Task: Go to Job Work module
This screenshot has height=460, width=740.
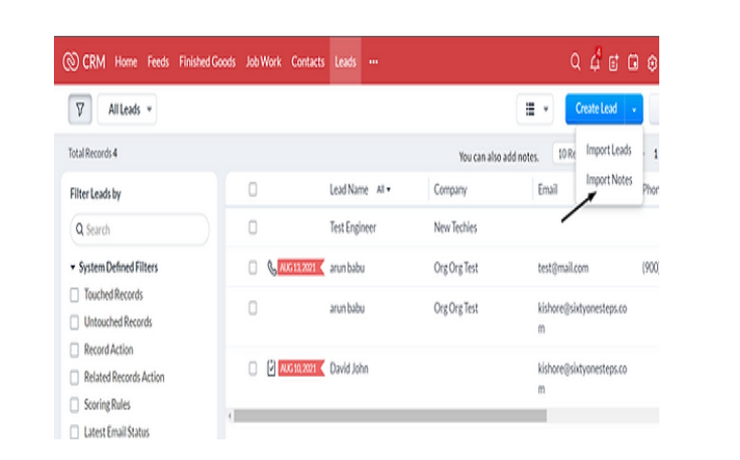Action: click(263, 62)
